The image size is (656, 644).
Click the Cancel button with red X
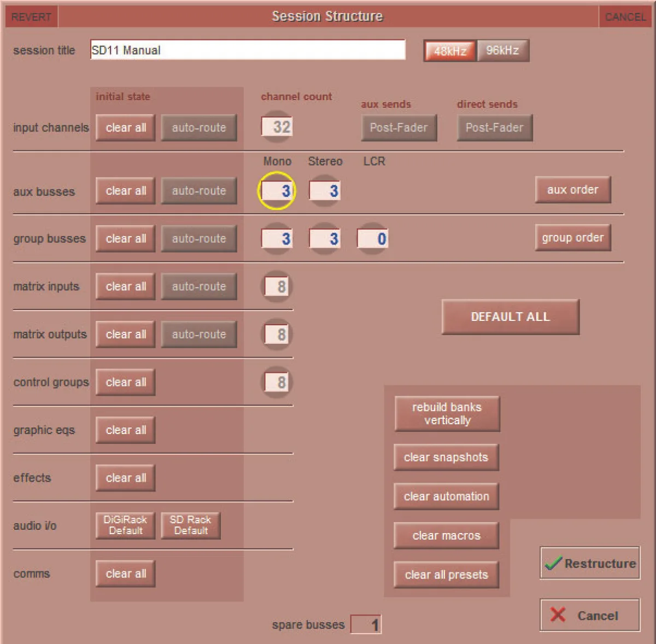point(590,616)
